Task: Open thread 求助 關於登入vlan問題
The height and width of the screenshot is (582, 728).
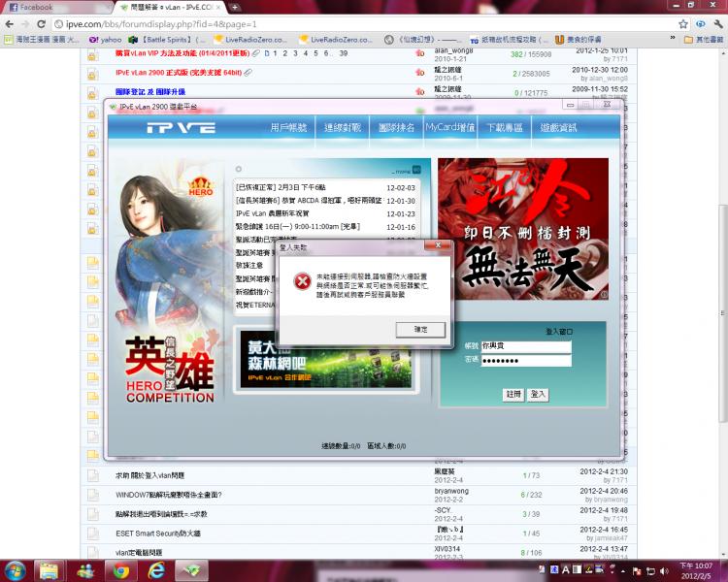Action: point(149,475)
